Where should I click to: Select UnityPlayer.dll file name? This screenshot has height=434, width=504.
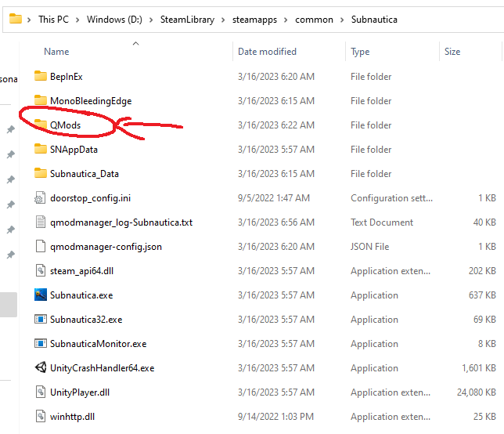pos(80,392)
